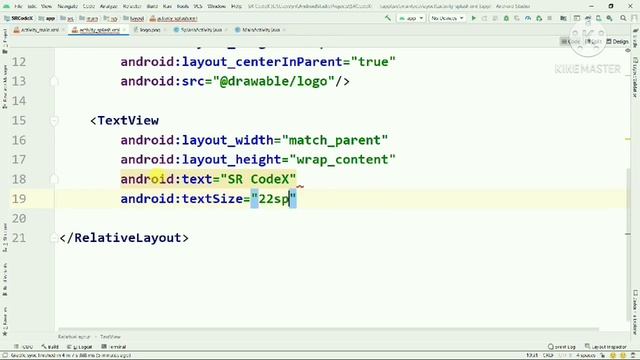
Task: Click the Make Project hammer icon
Action: pyautogui.click(x=387, y=18)
